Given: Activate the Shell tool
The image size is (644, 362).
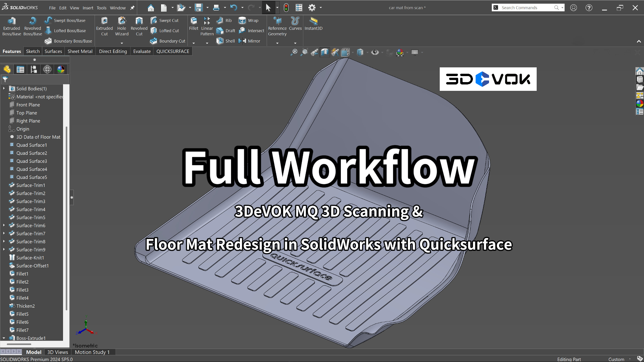Looking at the screenshot, I should coord(225,41).
